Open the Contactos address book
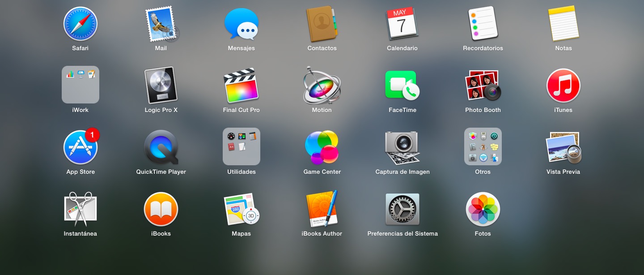Viewport: 644px width, 275px height. (x=322, y=24)
